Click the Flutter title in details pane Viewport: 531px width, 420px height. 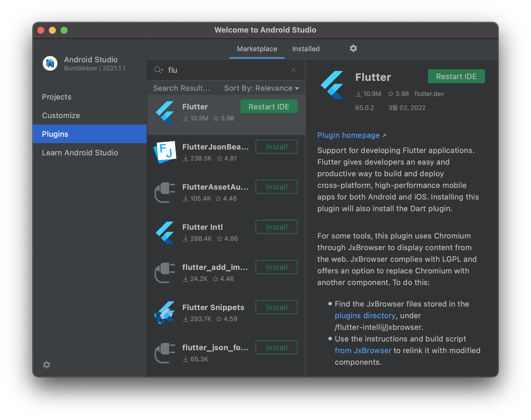(373, 77)
